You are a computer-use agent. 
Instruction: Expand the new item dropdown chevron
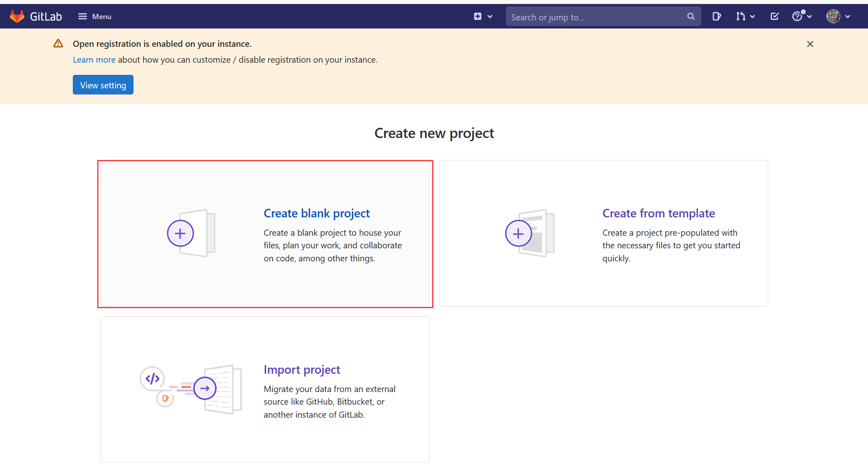pyautogui.click(x=490, y=16)
